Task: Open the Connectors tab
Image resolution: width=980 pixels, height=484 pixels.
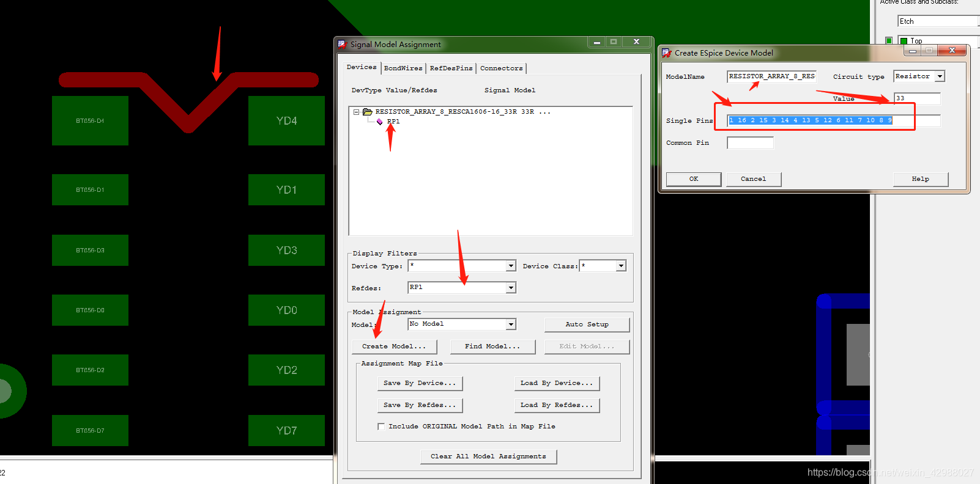Action: tap(502, 68)
